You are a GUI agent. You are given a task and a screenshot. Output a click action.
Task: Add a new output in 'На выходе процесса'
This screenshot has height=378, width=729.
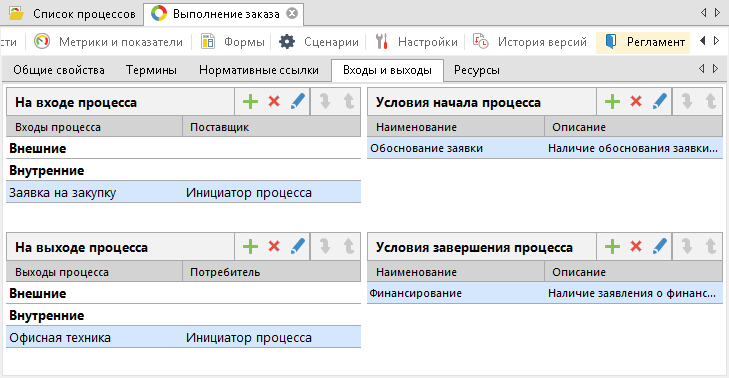(x=250, y=246)
